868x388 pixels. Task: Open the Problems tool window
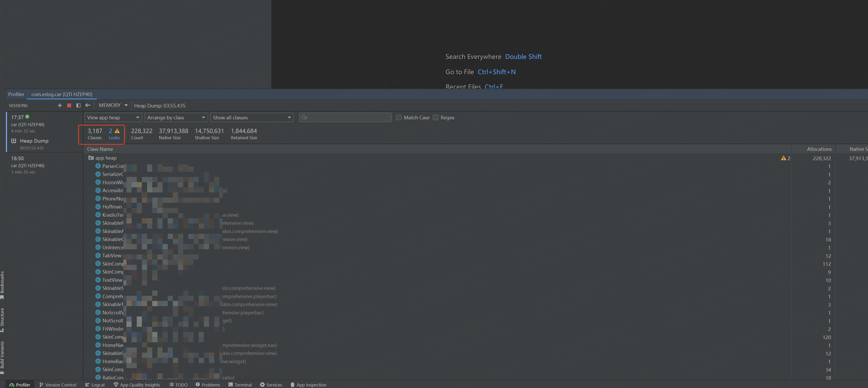click(x=208, y=385)
